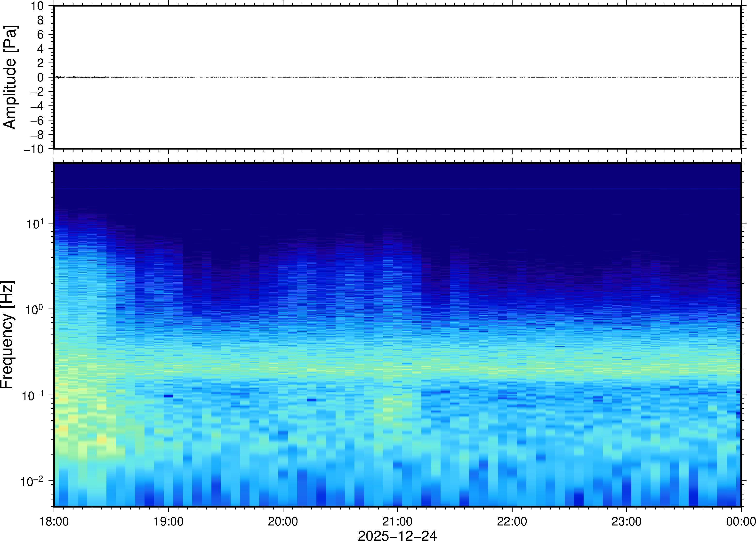The image size is (756, 541).
Task: Select the 20:00 time tick label
Action: click(x=283, y=521)
